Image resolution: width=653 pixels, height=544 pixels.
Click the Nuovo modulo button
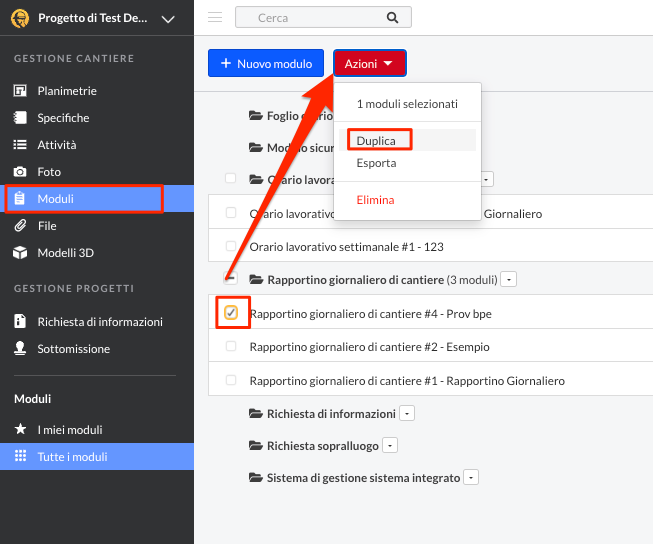tap(266, 63)
